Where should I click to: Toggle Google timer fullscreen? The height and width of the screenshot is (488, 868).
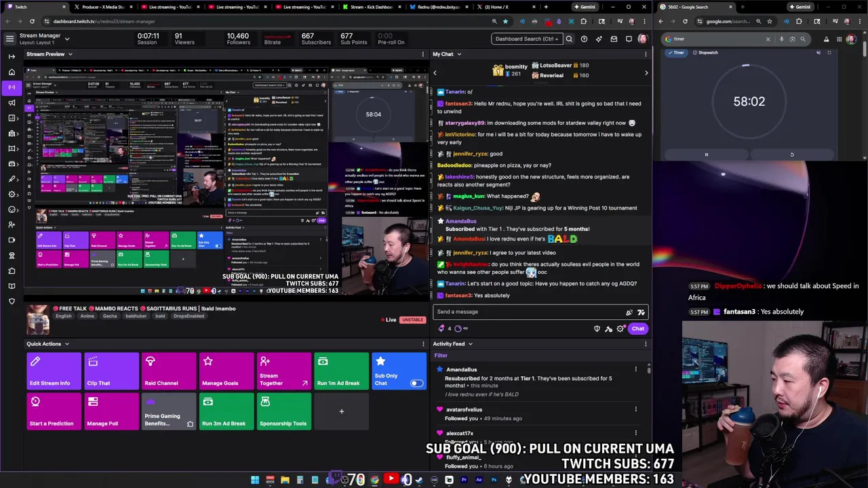tap(829, 52)
